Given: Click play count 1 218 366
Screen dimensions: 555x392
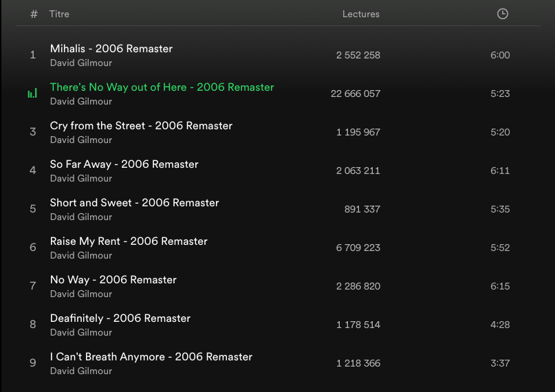Looking at the screenshot, I should [358, 364].
